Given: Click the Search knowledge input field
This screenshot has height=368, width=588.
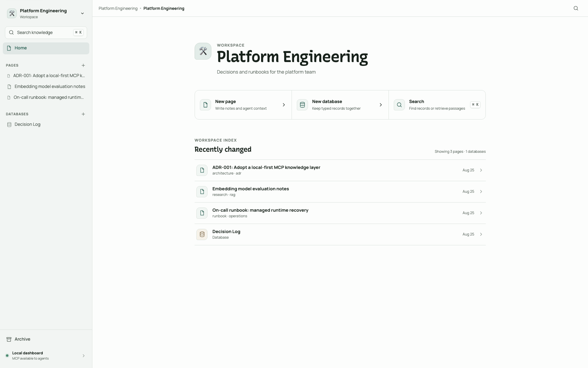Looking at the screenshot, I should [x=46, y=33].
